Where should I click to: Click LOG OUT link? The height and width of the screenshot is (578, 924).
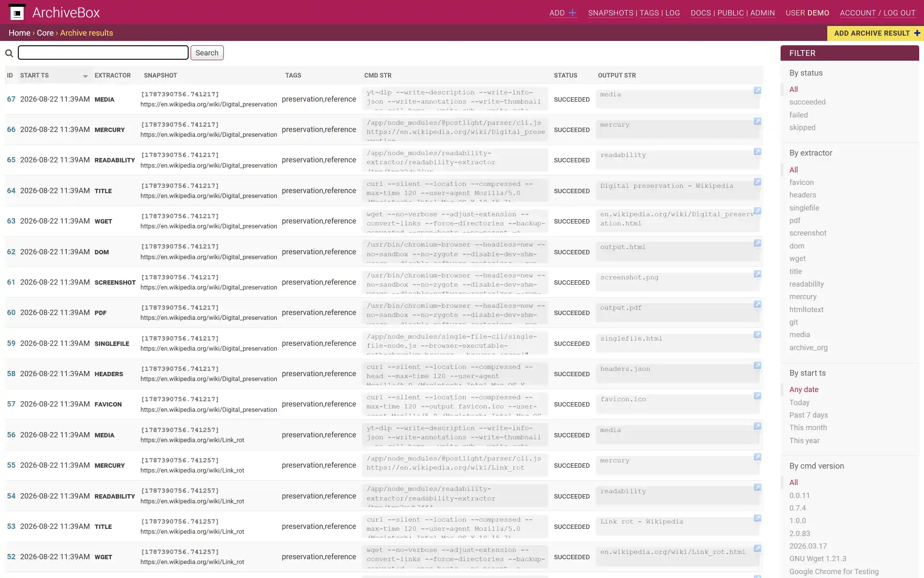[x=899, y=13]
